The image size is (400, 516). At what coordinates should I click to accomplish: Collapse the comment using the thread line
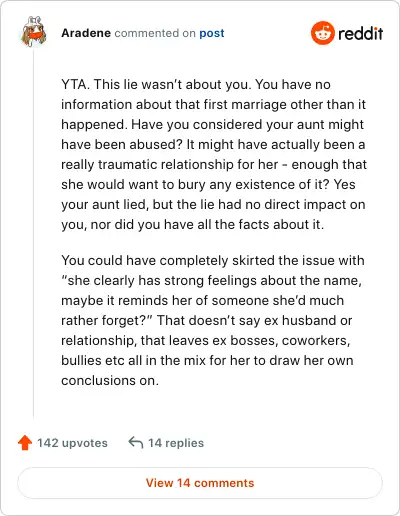(33, 233)
